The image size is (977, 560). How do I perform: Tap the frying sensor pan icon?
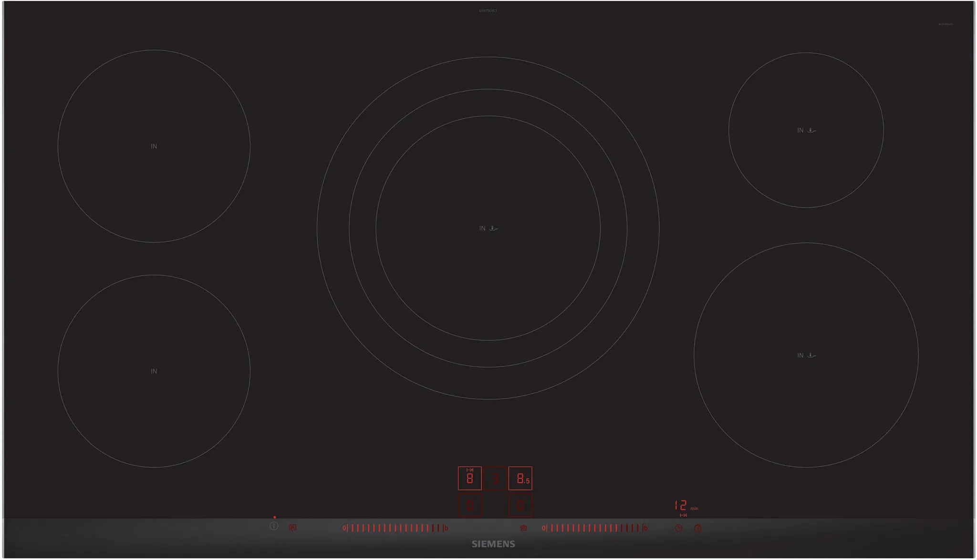[524, 528]
